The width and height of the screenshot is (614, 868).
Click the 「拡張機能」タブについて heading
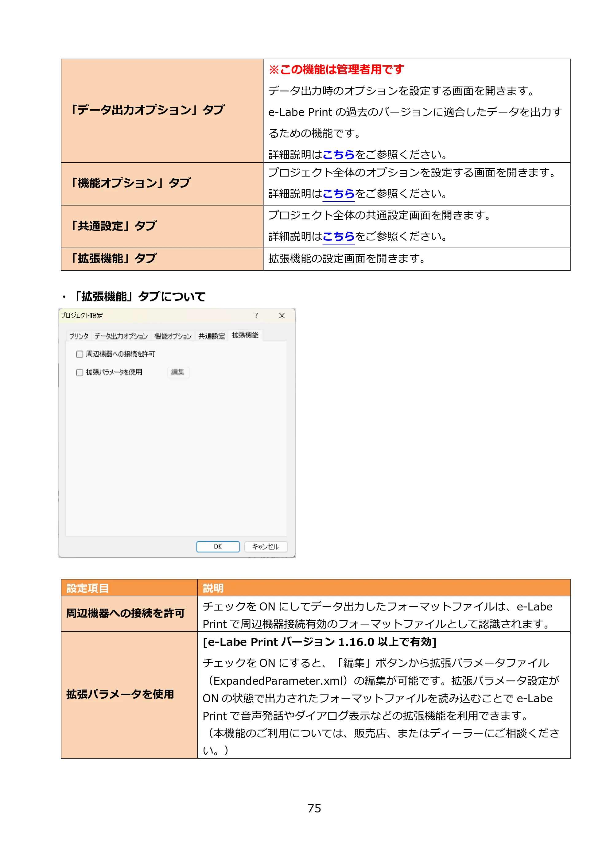click(x=138, y=297)
